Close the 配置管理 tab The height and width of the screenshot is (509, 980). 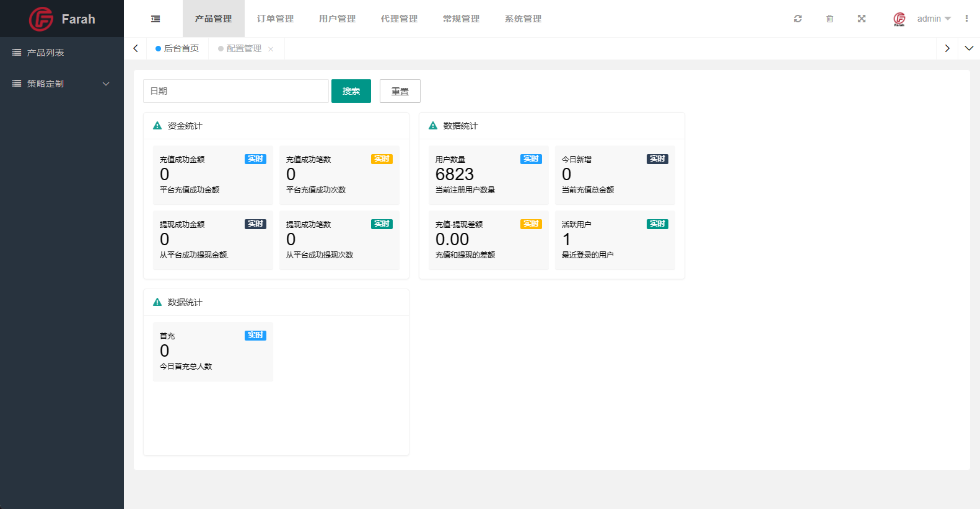point(271,49)
